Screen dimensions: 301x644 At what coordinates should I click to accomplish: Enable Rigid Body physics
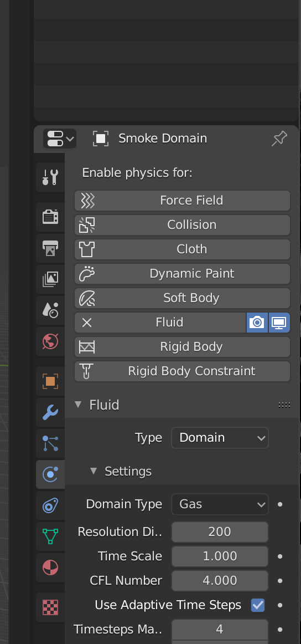click(182, 346)
